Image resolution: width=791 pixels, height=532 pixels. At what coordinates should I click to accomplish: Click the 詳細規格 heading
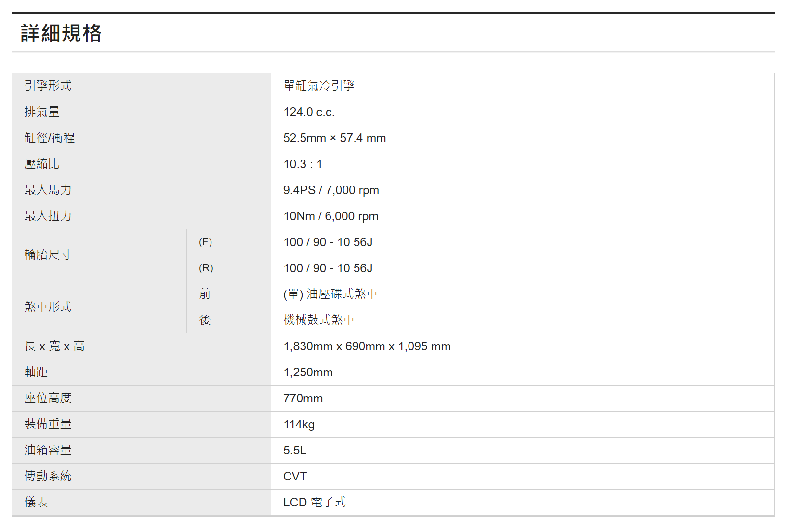[61, 33]
